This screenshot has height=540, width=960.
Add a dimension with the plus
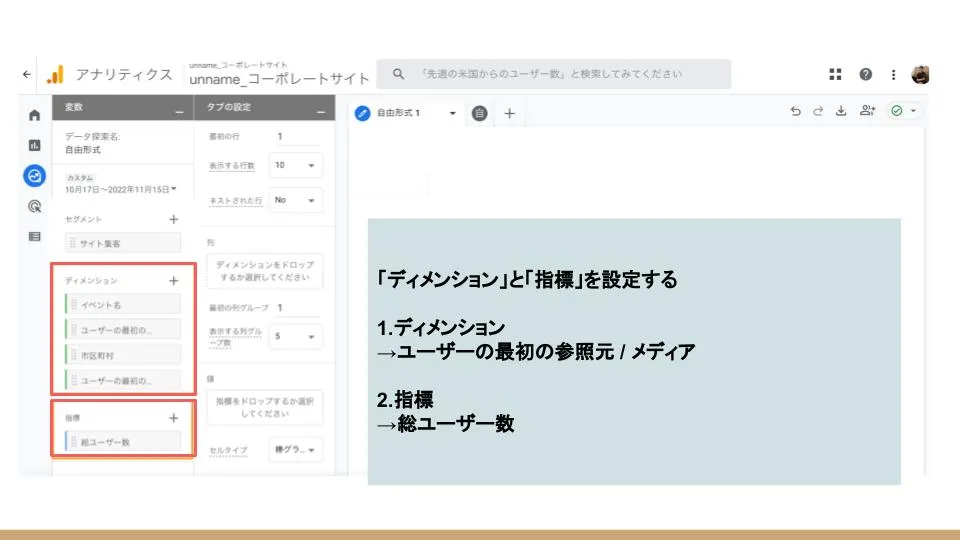point(174,280)
